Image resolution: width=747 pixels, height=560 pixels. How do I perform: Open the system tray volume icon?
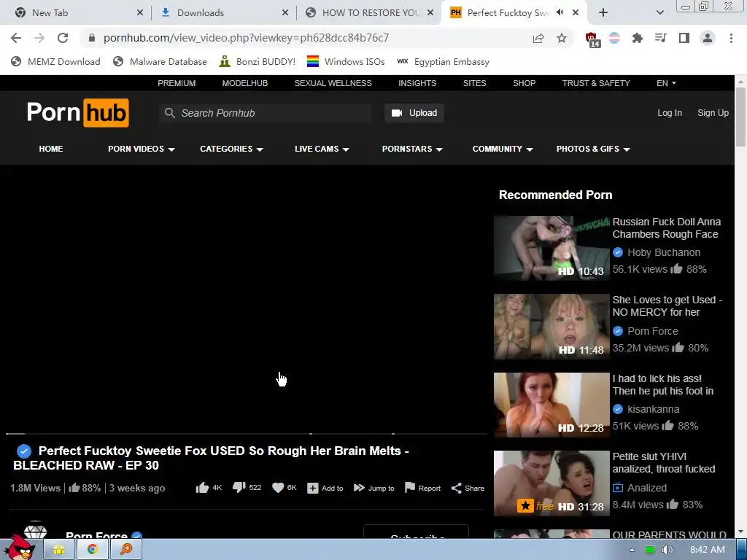(667, 550)
